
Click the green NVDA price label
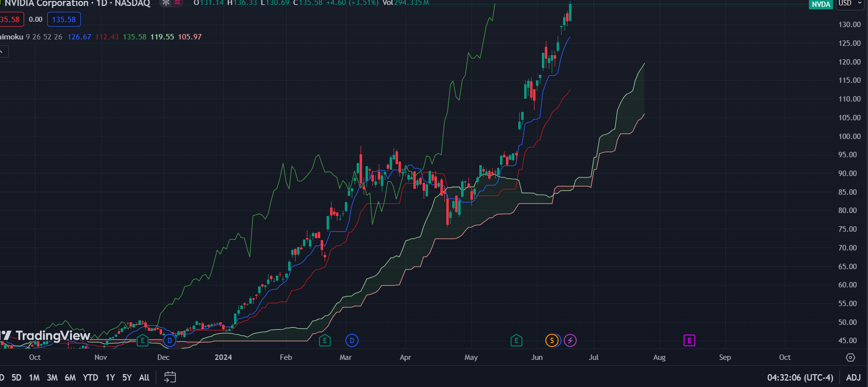click(x=821, y=4)
